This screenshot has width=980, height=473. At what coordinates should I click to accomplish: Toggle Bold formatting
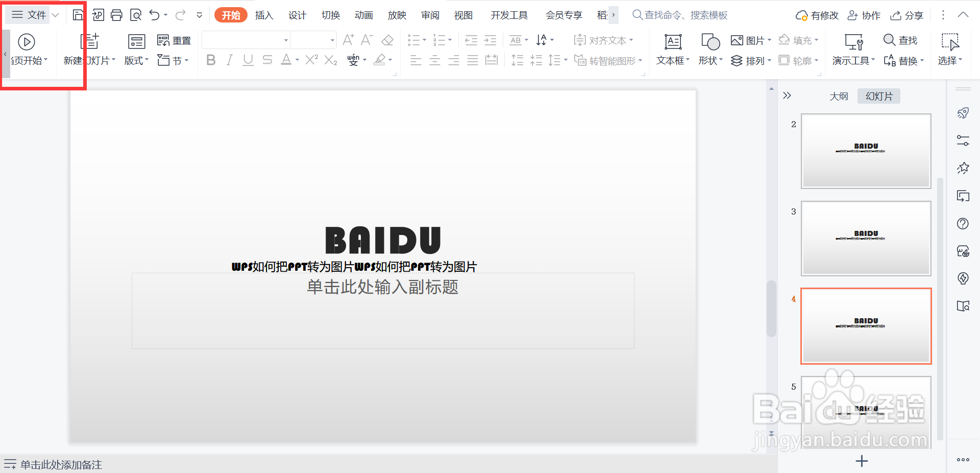coord(211,60)
